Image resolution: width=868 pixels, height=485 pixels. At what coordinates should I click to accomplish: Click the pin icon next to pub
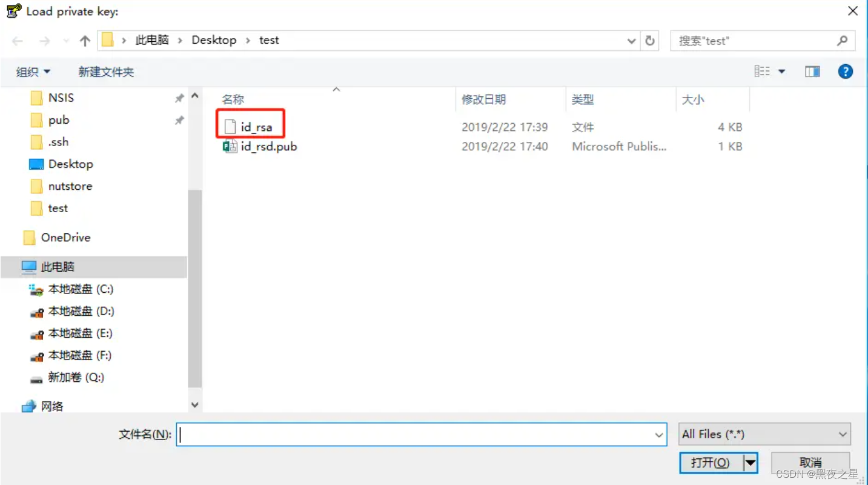[179, 121]
